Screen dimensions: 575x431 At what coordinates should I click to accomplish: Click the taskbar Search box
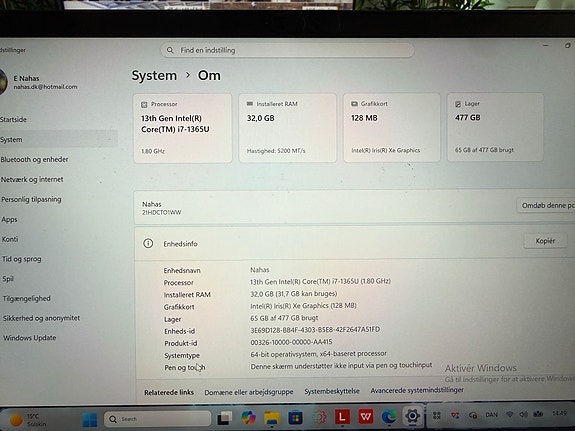point(158,419)
